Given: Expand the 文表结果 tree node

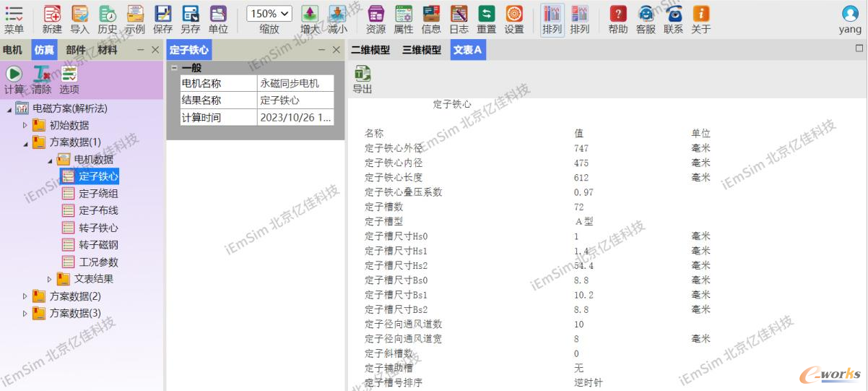Looking at the screenshot, I should point(50,278).
